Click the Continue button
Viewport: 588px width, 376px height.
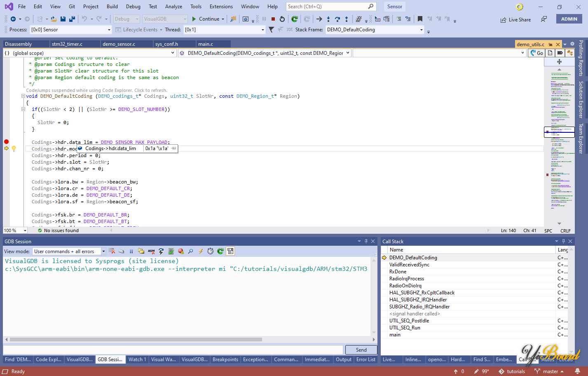(205, 19)
